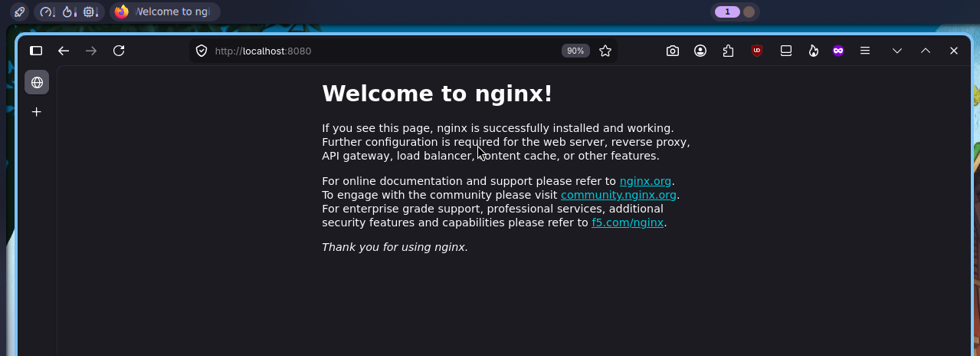This screenshot has width=980, height=356.
Task: Minimize window with the down chevron
Action: click(897, 51)
